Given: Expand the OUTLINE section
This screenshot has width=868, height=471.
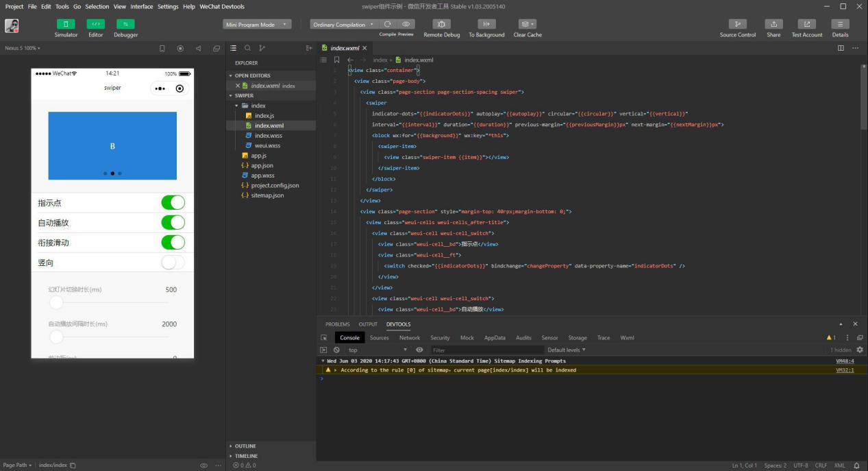Looking at the screenshot, I should click(x=245, y=446).
